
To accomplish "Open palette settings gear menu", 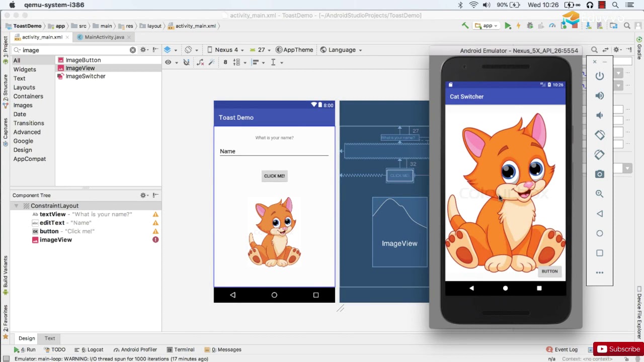I will 144,50.
